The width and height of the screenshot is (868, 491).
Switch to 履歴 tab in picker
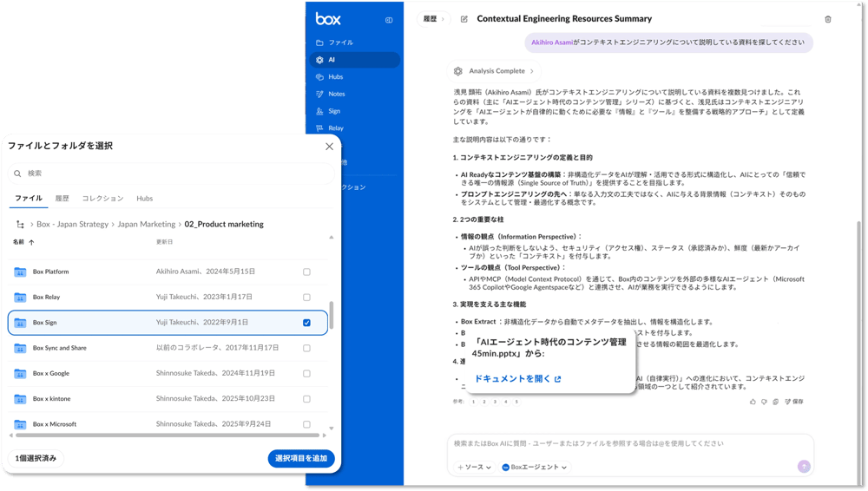point(62,199)
